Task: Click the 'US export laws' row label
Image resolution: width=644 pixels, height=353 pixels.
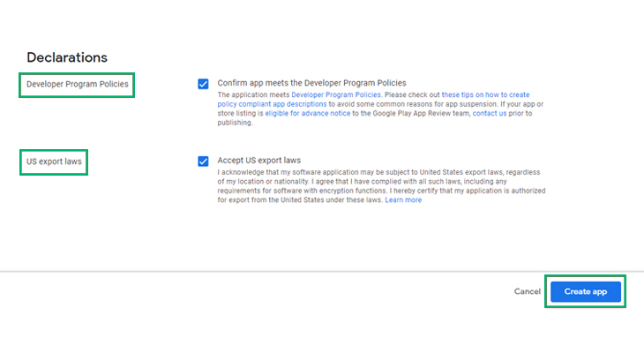Action: [x=54, y=161]
